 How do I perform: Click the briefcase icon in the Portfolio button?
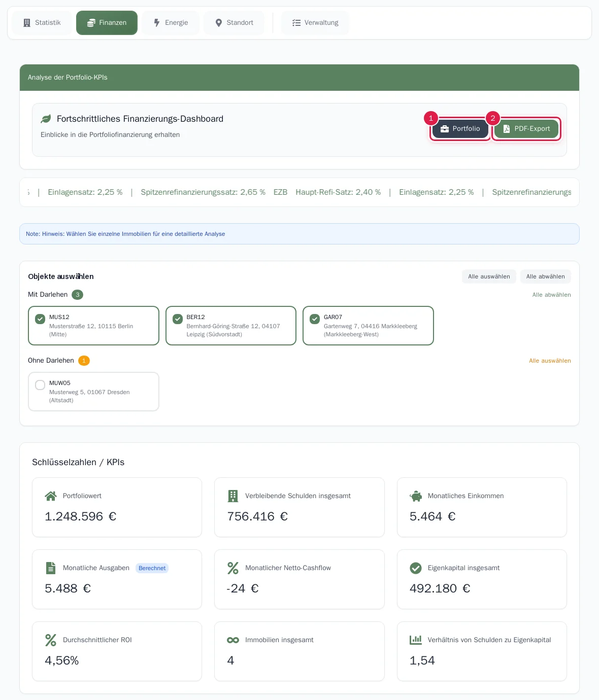click(x=445, y=129)
